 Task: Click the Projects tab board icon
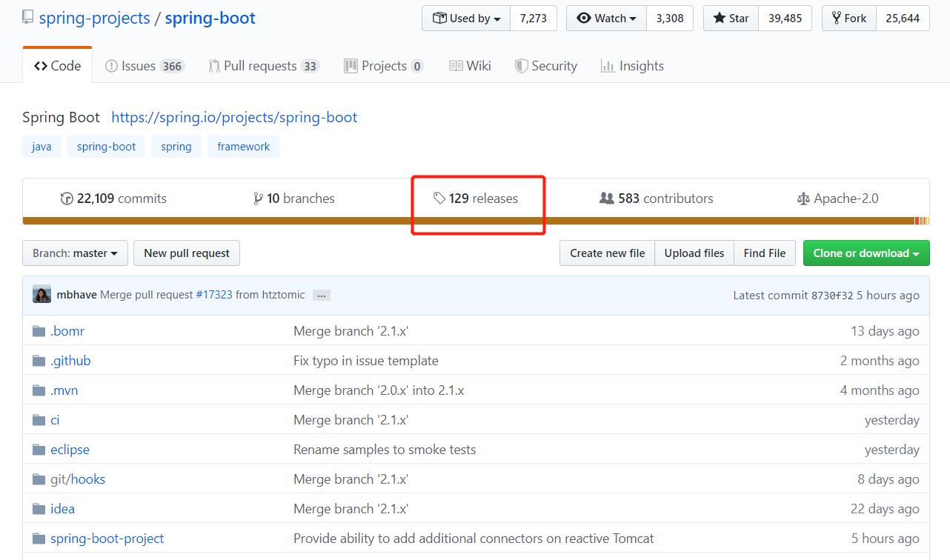coord(351,66)
